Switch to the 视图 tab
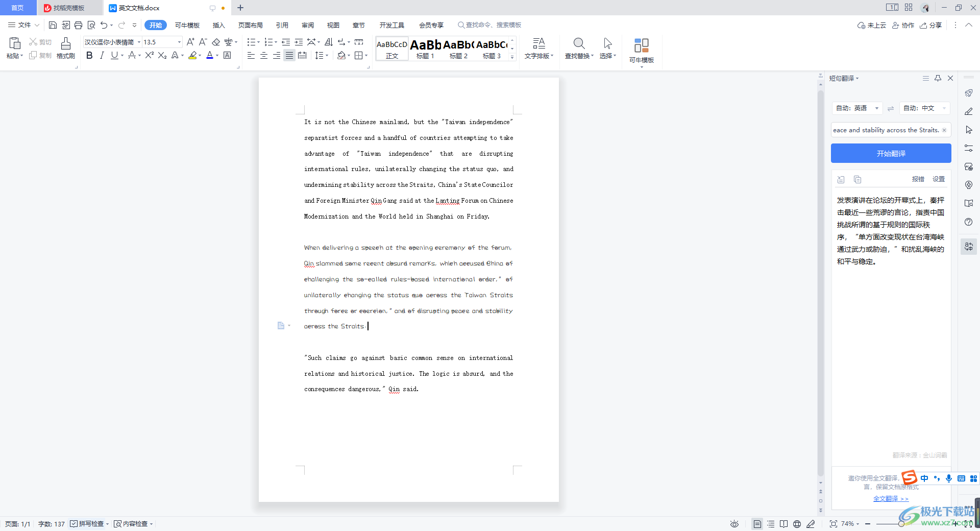 (333, 25)
